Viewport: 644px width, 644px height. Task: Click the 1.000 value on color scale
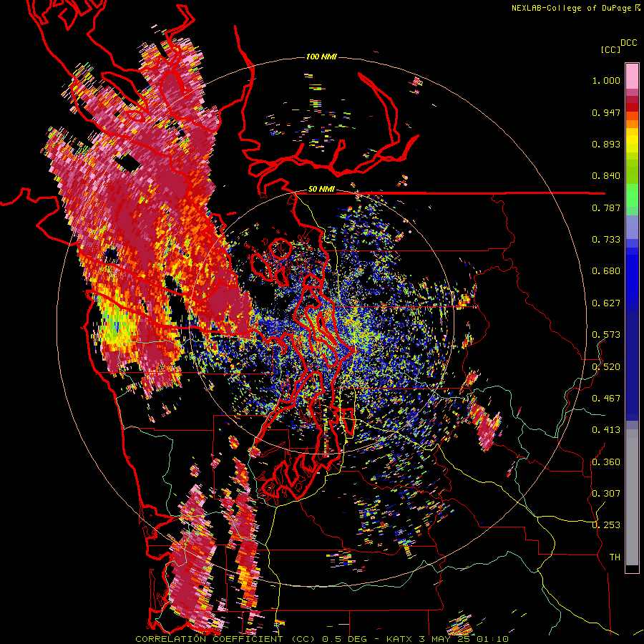point(606,80)
